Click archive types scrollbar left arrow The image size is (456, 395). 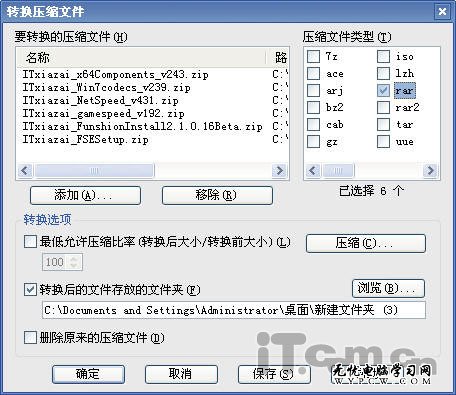(313, 171)
